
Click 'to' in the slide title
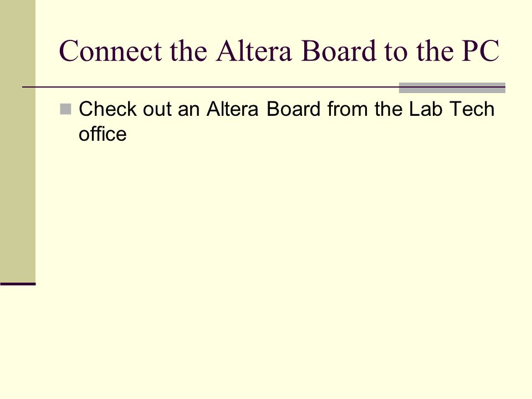coord(396,51)
